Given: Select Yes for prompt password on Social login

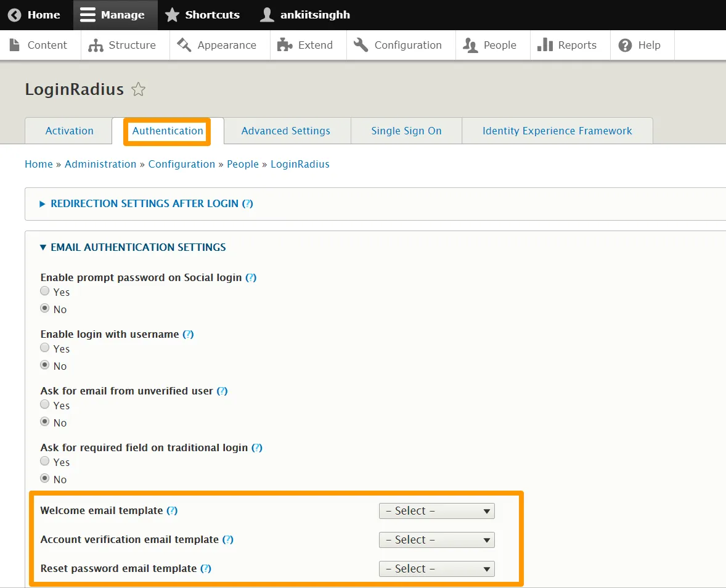Looking at the screenshot, I should (45, 292).
